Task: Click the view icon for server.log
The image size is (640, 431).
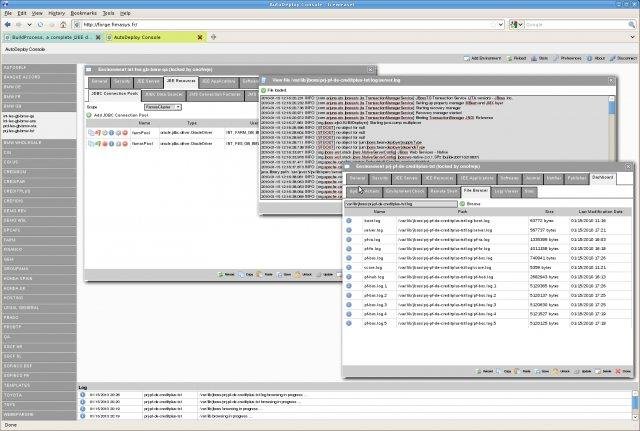Action: [x=349, y=230]
